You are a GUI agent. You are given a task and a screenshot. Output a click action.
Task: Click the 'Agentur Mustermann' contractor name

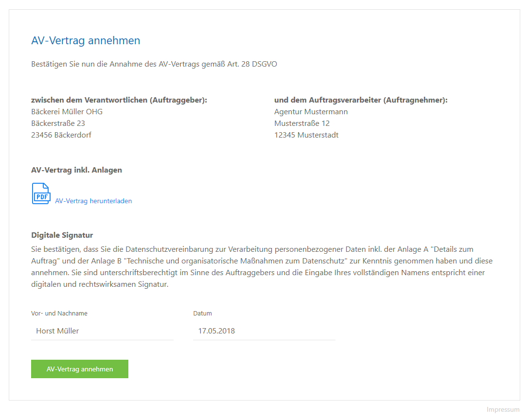pos(311,112)
